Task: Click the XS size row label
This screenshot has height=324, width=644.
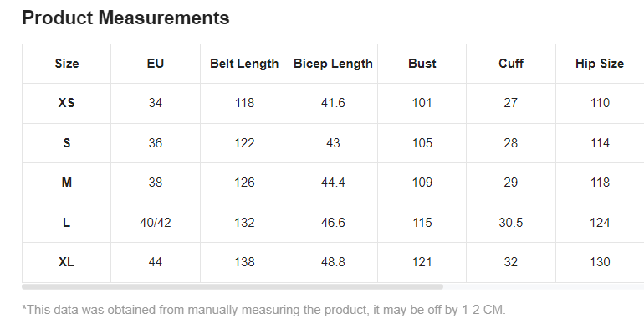Action: click(x=67, y=103)
